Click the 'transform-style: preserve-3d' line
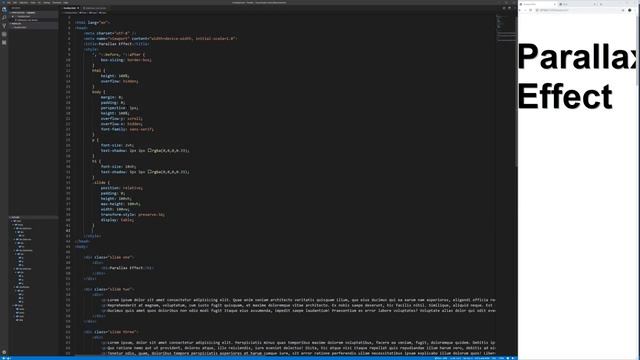This screenshot has width=640, height=360. coord(133,214)
